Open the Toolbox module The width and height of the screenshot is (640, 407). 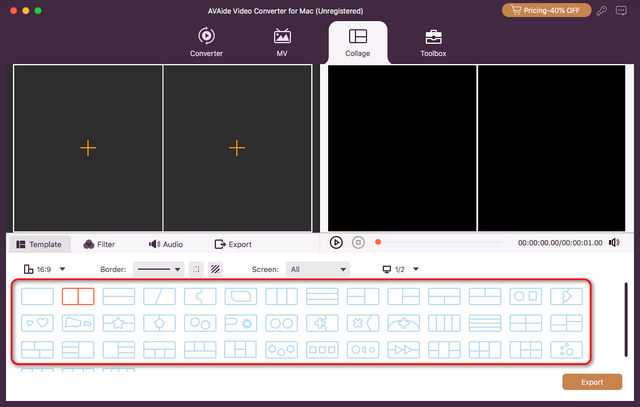(x=433, y=42)
